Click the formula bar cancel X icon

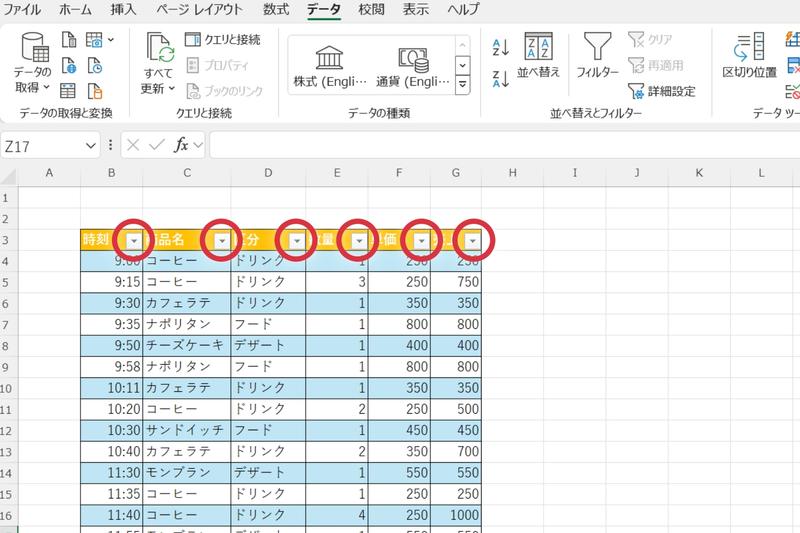pyautogui.click(x=133, y=145)
